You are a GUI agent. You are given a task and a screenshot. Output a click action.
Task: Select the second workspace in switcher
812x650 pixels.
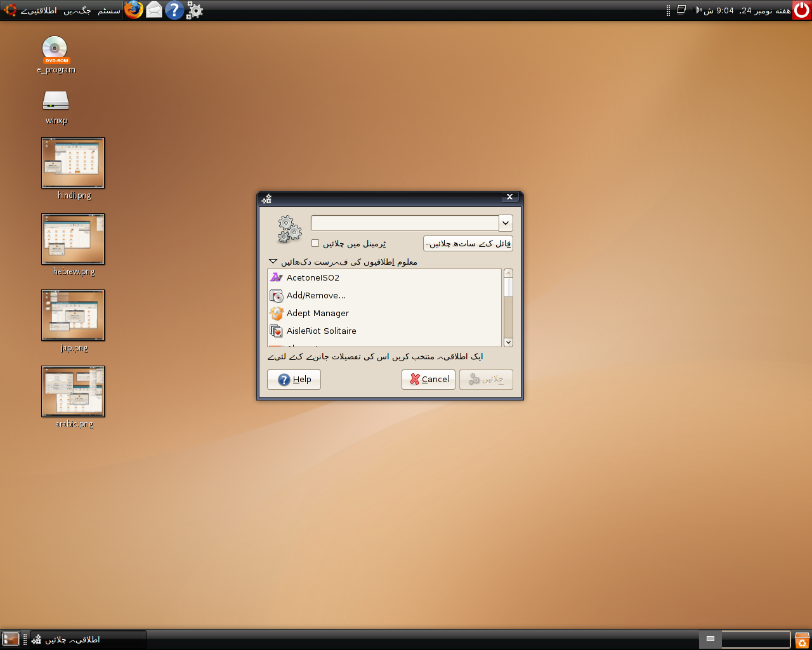[x=756, y=639]
